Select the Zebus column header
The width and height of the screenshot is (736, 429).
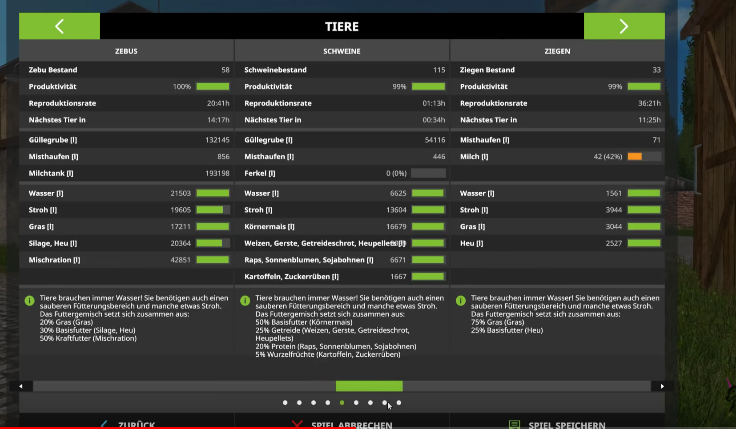(x=125, y=51)
